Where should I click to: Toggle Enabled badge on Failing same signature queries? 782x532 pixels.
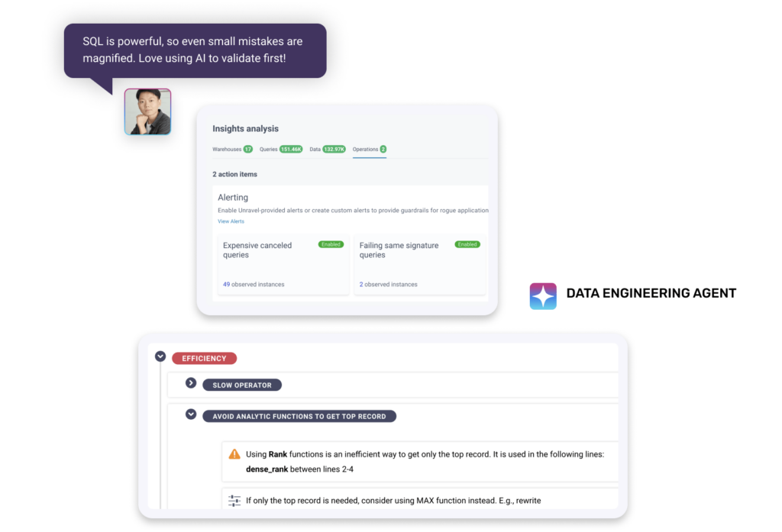(467, 244)
